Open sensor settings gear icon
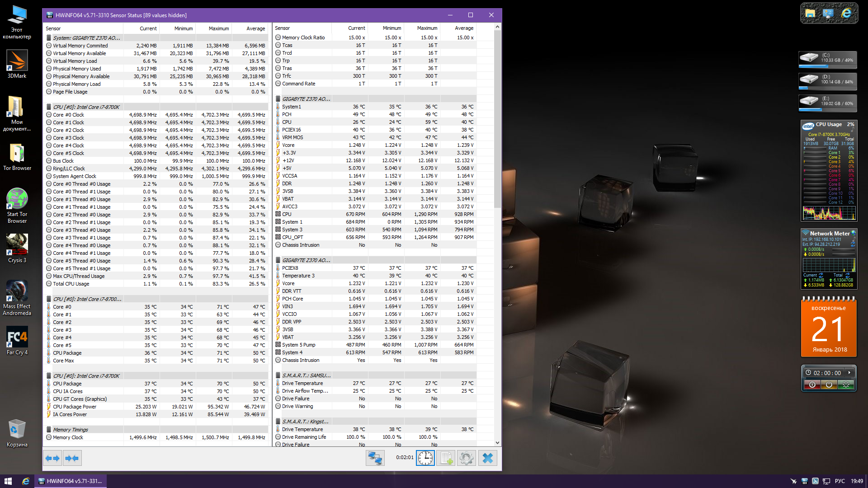This screenshot has width=868, height=488. [x=466, y=458]
